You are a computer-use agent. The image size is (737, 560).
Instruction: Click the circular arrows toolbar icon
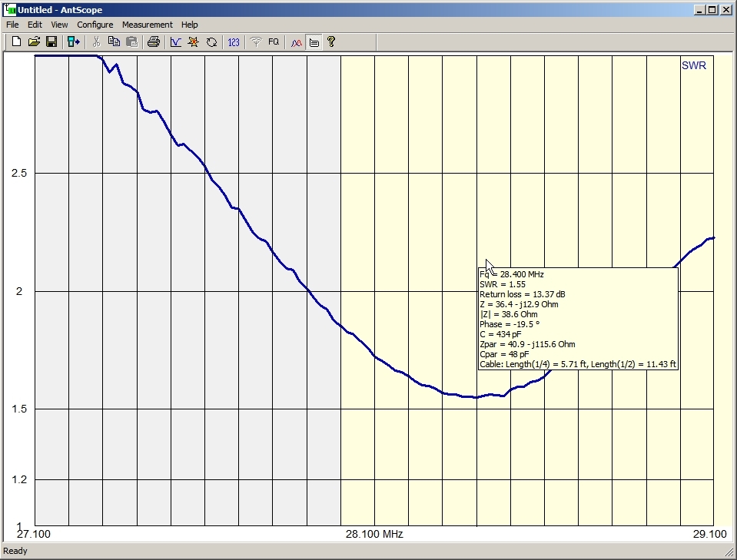(x=211, y=41)
